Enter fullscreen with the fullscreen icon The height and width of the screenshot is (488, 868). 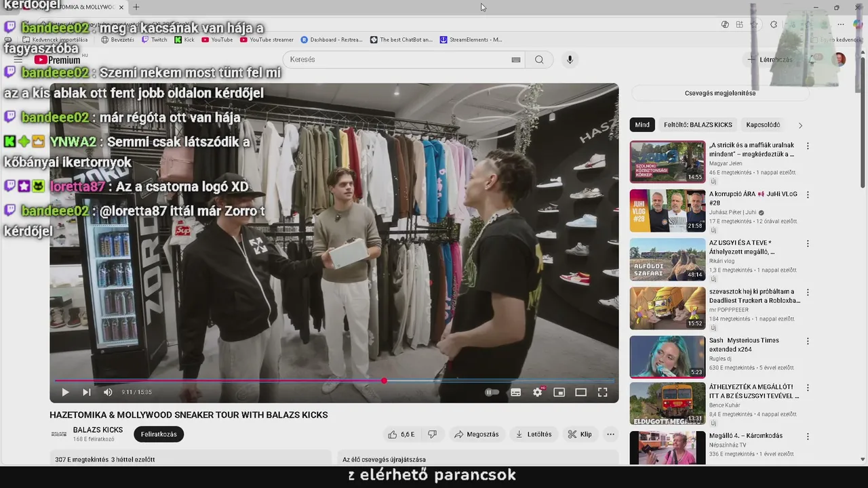[x=602, y=392]
